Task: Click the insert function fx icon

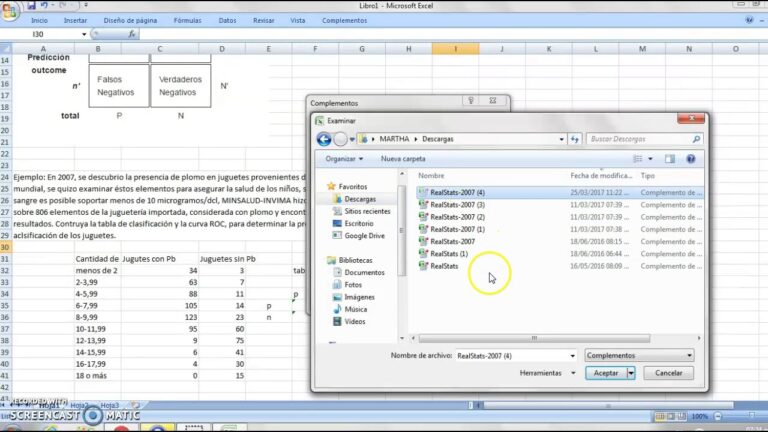Action: point(132,34)
